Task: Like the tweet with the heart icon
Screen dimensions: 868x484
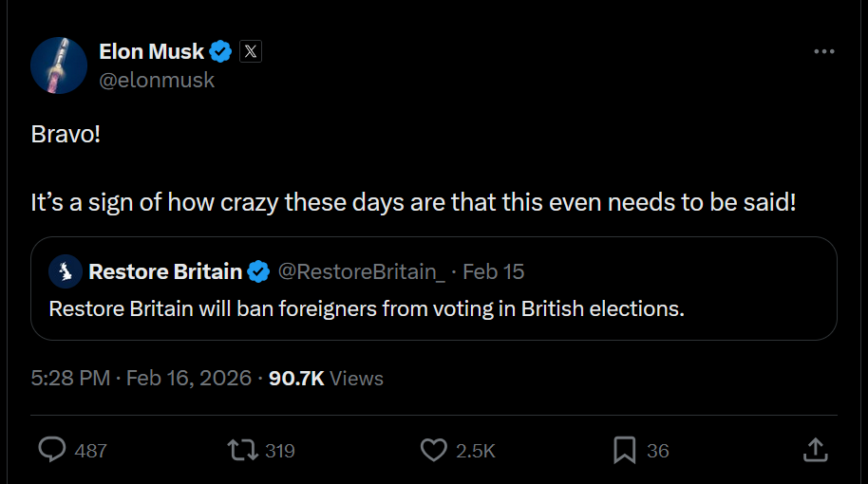Action: tap(433, 450)
